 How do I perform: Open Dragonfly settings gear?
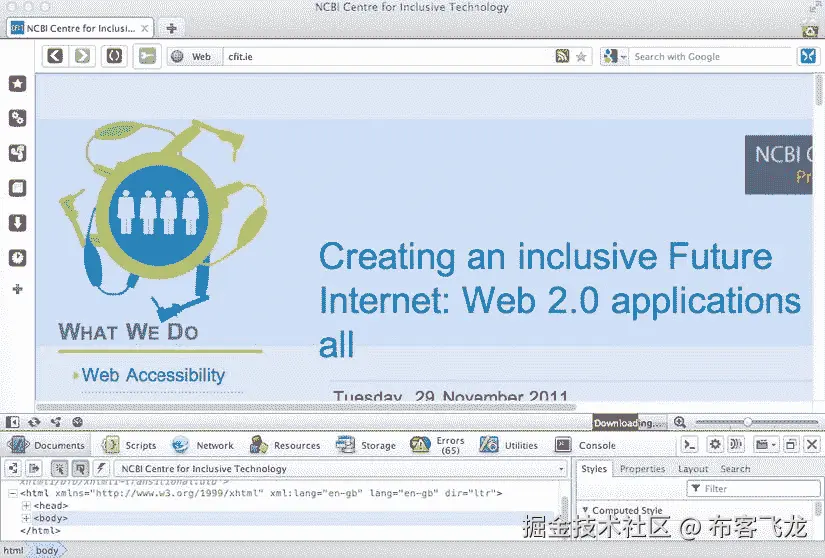[x=715, y=445]
